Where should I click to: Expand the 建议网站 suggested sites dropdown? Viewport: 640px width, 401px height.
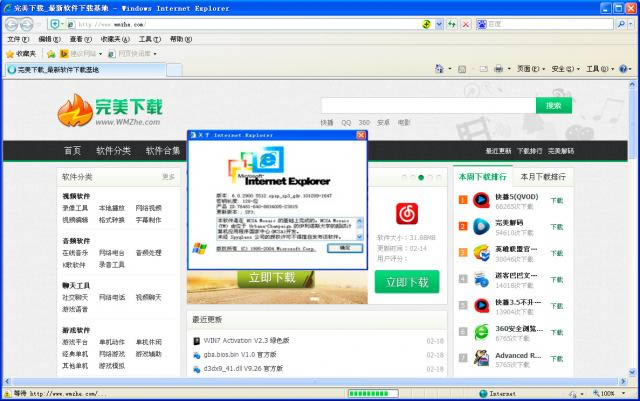point(100,54)
